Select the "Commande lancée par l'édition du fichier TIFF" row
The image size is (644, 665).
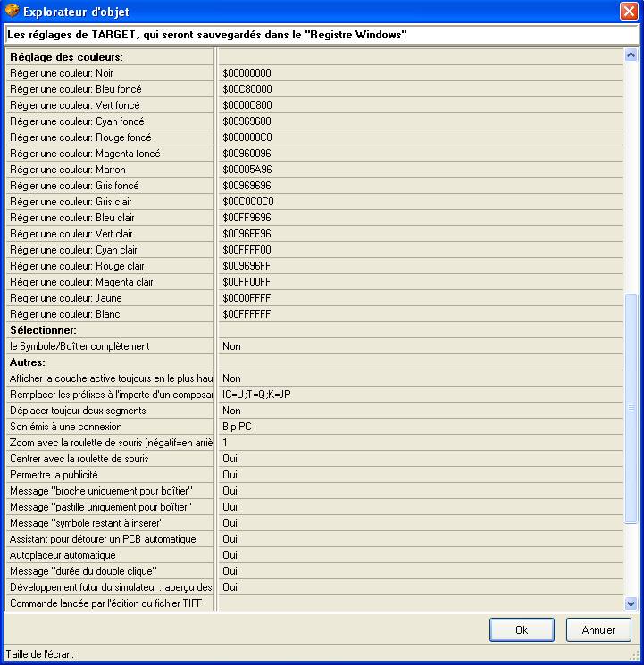click(110, 603)
